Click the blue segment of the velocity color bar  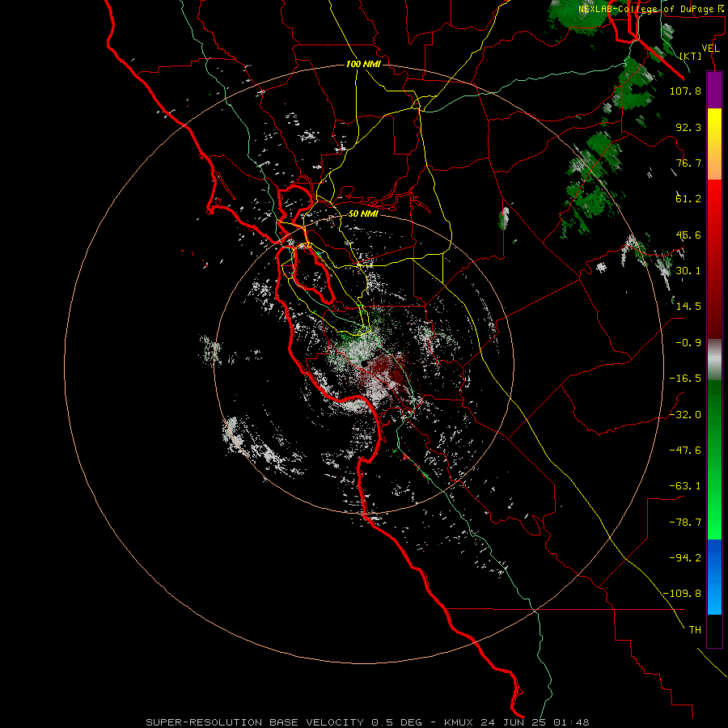(714, 577)
